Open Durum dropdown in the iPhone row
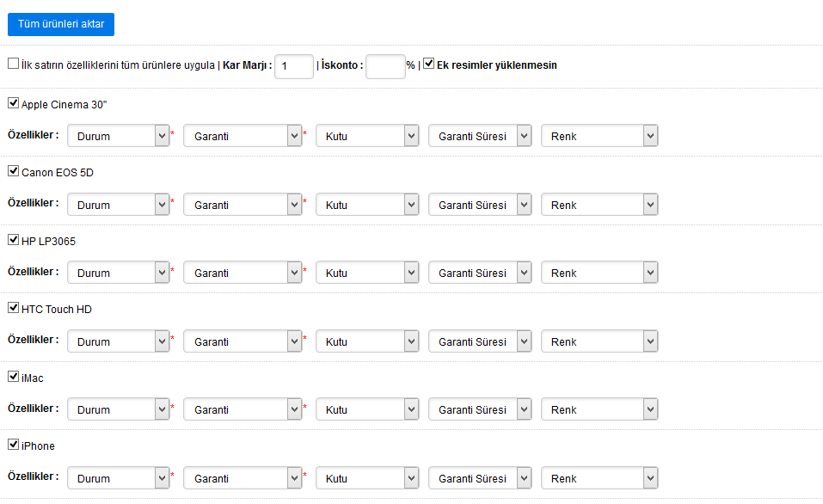823x504 pixels. (x=118, y=478)
